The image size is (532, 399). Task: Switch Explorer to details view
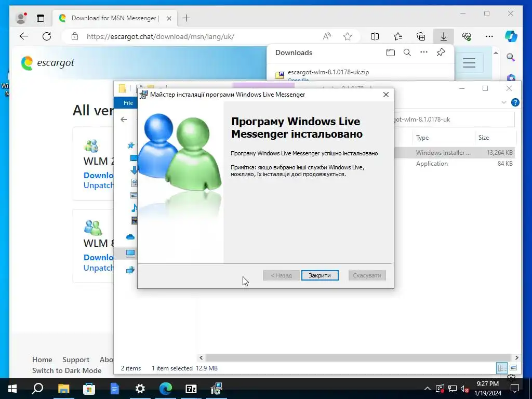(x=502, y=368)
